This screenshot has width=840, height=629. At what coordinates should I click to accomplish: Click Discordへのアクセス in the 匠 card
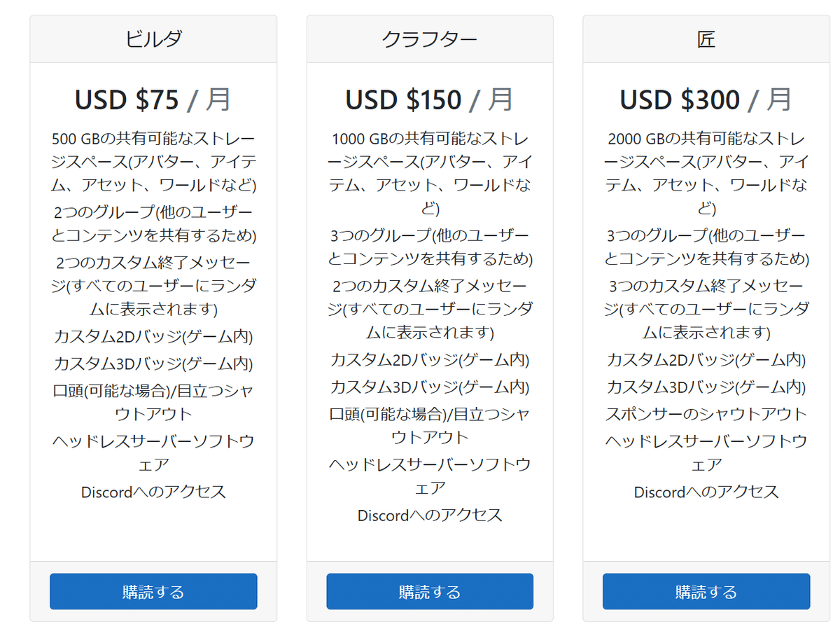click(706, 492)
